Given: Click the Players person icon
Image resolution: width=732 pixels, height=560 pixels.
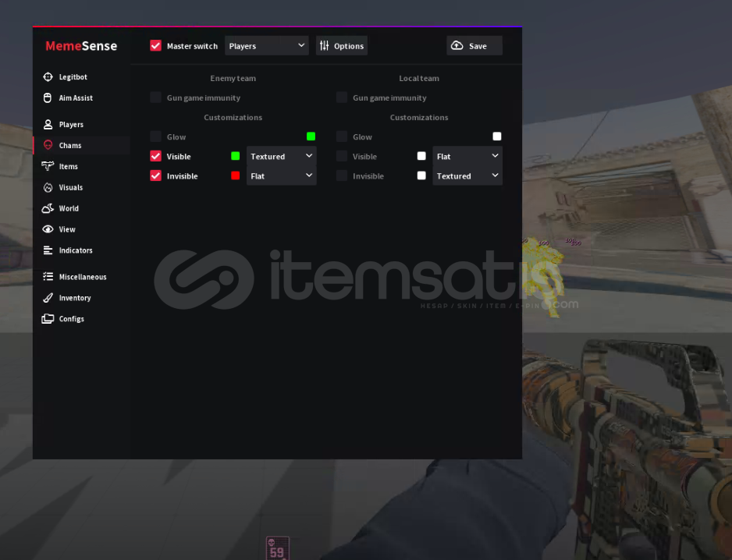Looking at the screenshot, I should (48, 125).
